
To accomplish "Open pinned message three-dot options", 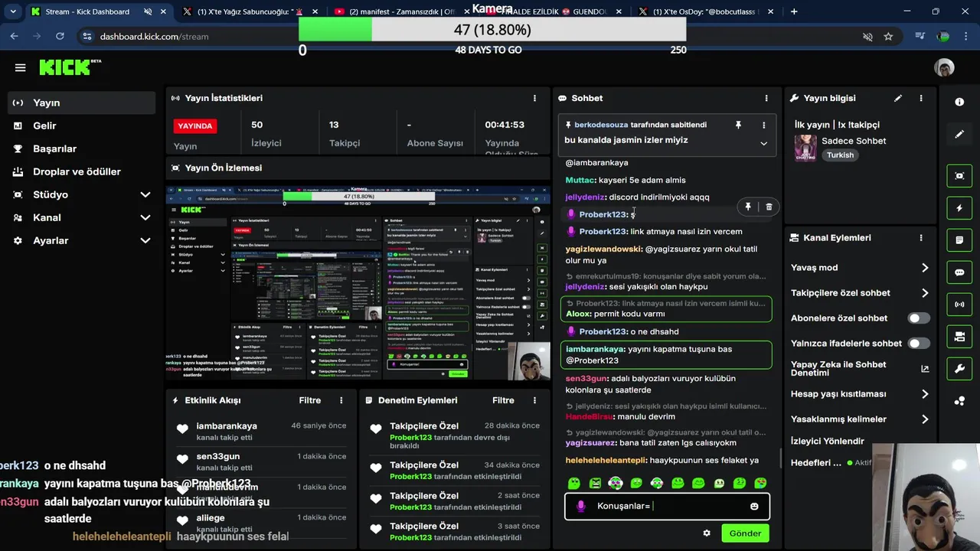I will (x=763, y=125).
